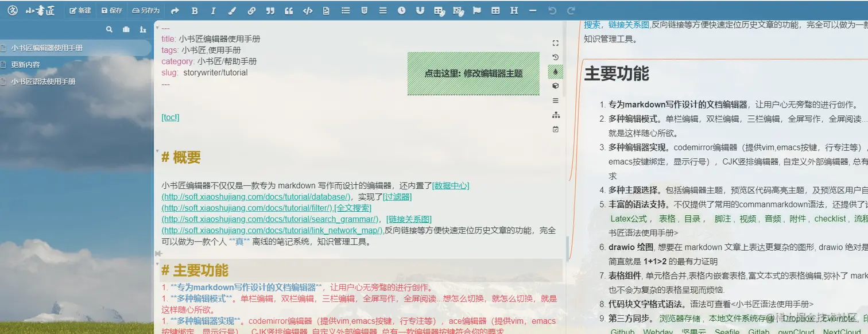
Task: Insert a table with the grid icon
Action: tap(495, 11)
